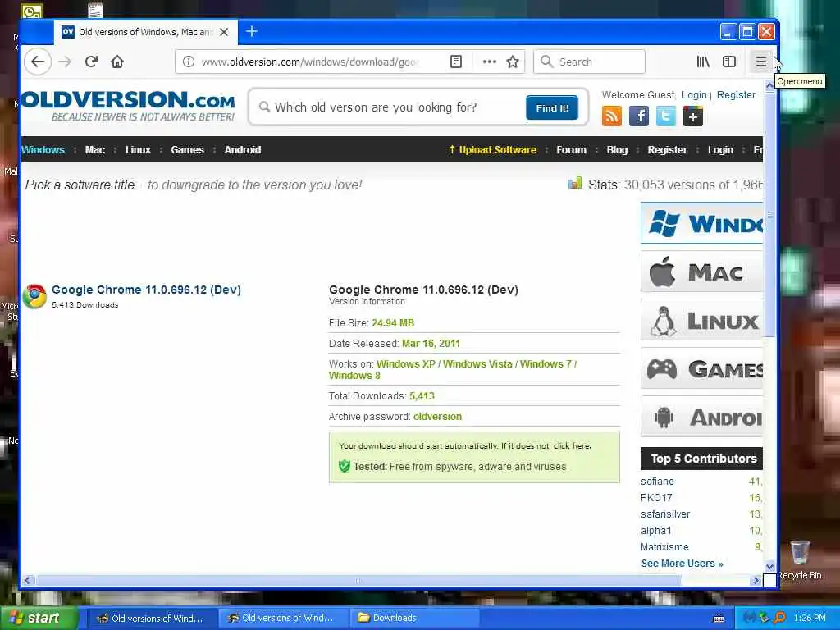Screen dimensions: 840x630
Task: Open contributor Matrixisme profile
Action: tap(664, 547)
